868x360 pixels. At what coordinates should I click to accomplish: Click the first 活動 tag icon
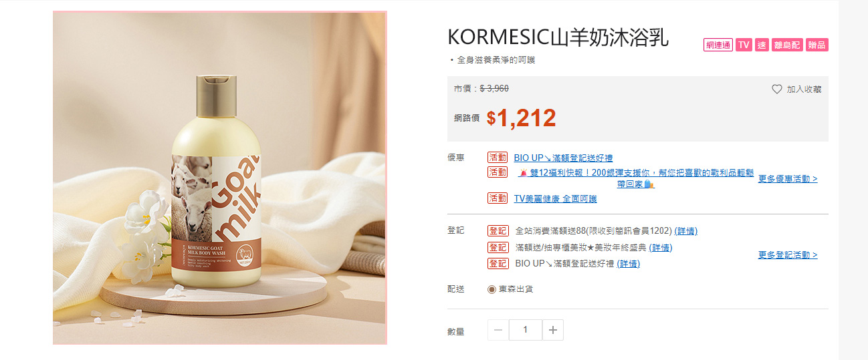click(498, 158)
